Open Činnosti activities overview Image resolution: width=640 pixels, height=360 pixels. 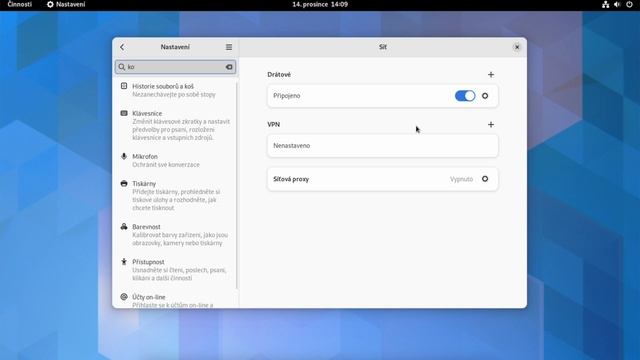[x=20, y=4]
